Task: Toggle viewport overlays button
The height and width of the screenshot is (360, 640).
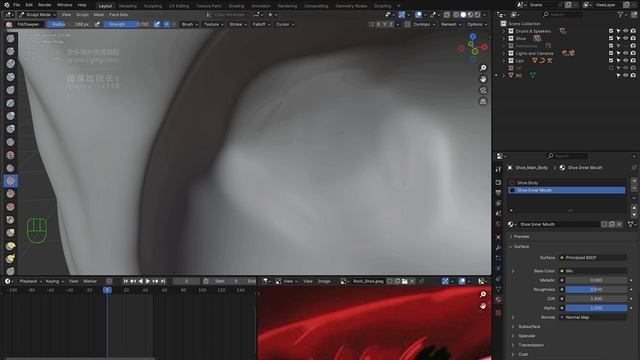Action: [x=418, y=15]
